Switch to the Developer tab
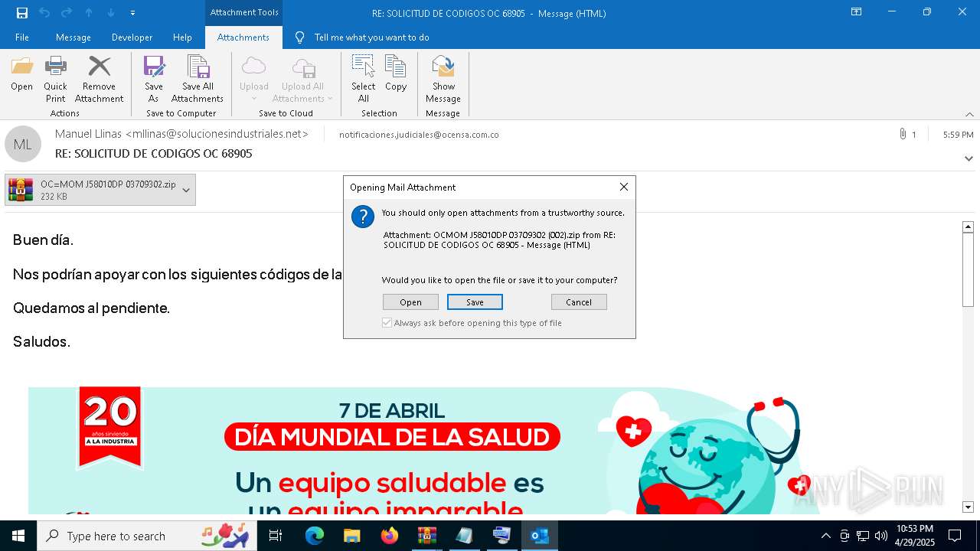 [x=132, y=37]
